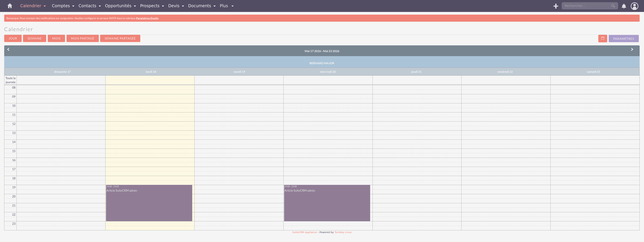Click the 23 hour label
The width and height of the screenshot is (644, 242).
coord(14,224)
